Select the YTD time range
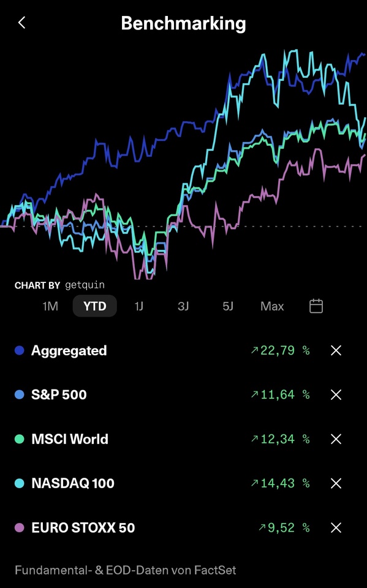Viewport: 367px width, 588px height. coord(94,306)
